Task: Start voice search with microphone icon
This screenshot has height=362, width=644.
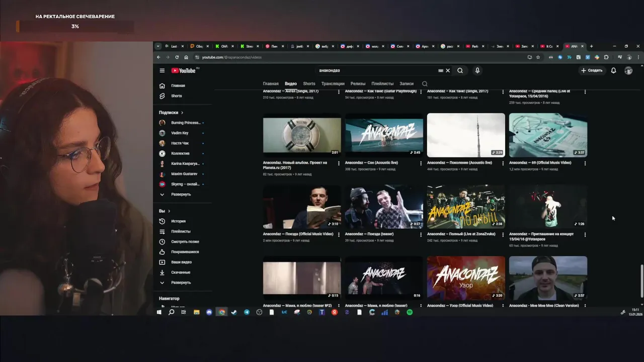Action: pyautogui.click(x=477, y=70)
